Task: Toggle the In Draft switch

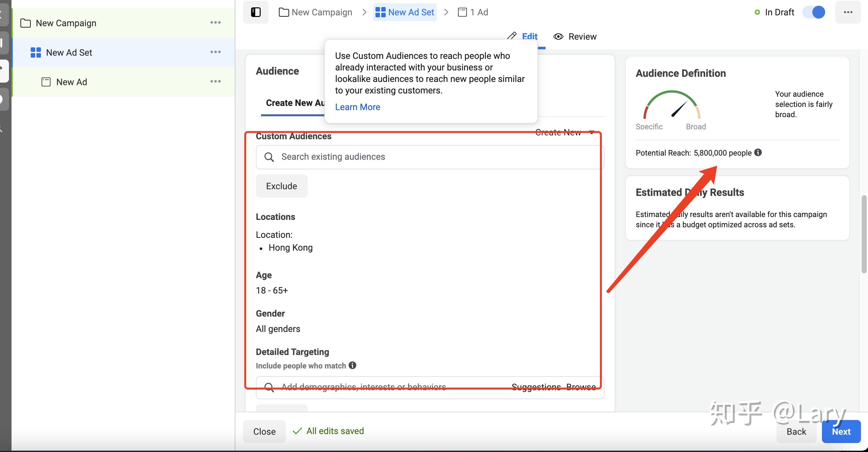Action: tap(813, 12)
